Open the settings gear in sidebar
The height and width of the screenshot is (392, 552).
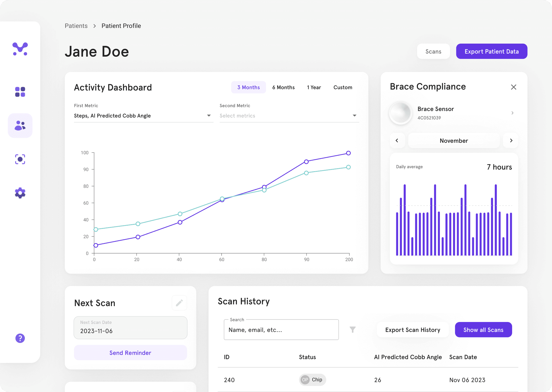(x=20, y=193)
